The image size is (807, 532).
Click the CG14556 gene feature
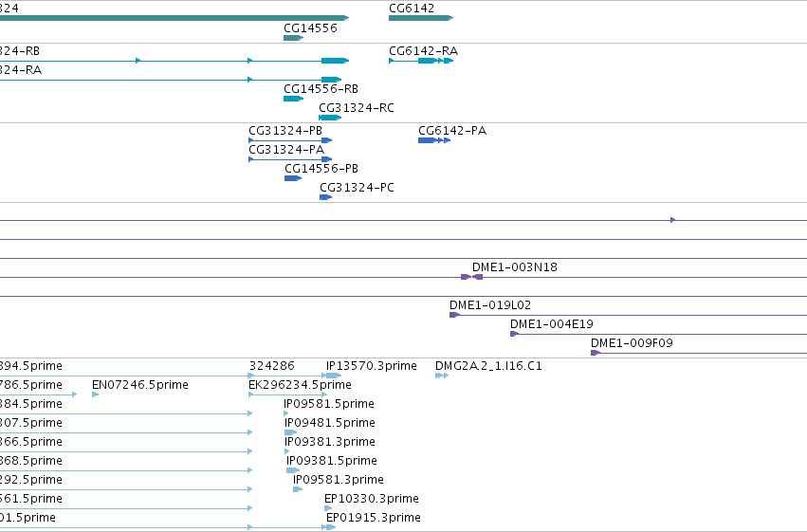click(x=293, y=38)
